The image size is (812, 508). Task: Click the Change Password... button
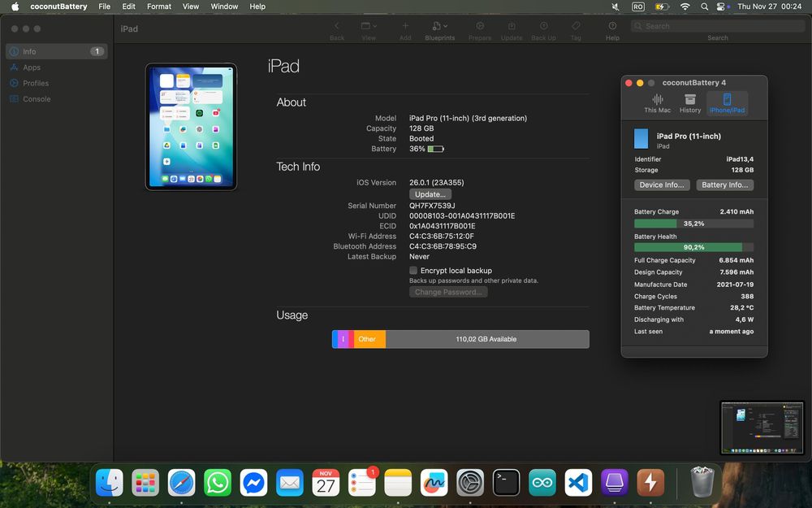coord(448,292)
